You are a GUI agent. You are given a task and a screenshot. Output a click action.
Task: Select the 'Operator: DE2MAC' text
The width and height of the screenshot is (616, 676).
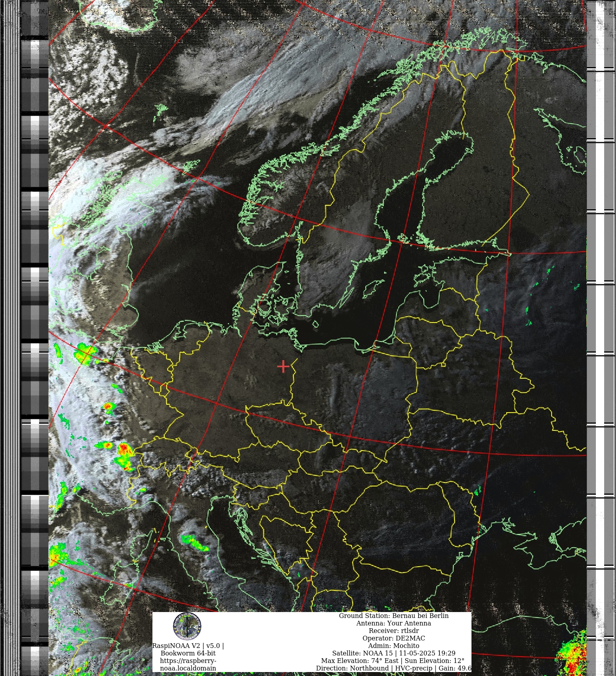point(394,638)
